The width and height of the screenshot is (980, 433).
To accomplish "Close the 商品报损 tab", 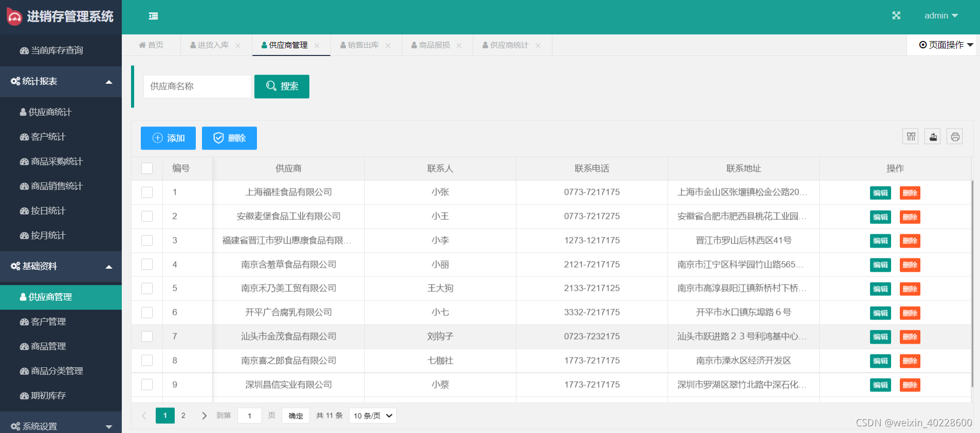I will (459, 45).
